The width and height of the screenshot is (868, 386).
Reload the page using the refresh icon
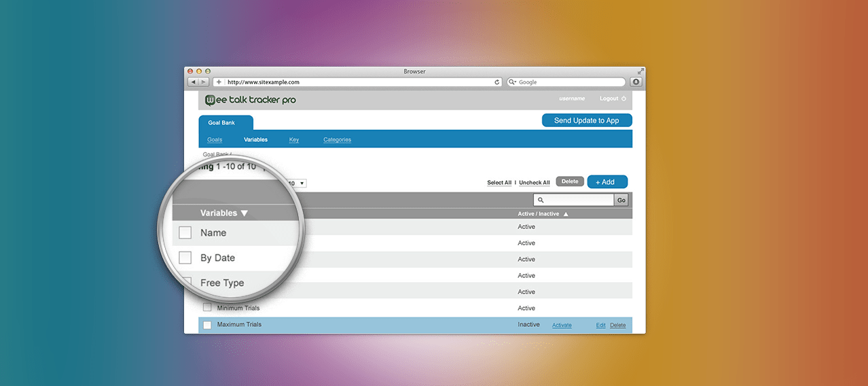497,82
